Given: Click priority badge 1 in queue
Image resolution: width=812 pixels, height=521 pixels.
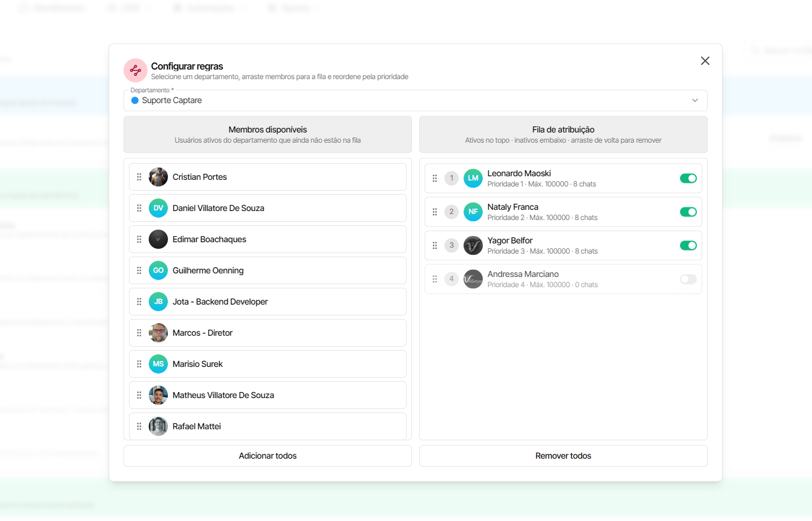Looking at the screenshot, I should tap(452, 178).
